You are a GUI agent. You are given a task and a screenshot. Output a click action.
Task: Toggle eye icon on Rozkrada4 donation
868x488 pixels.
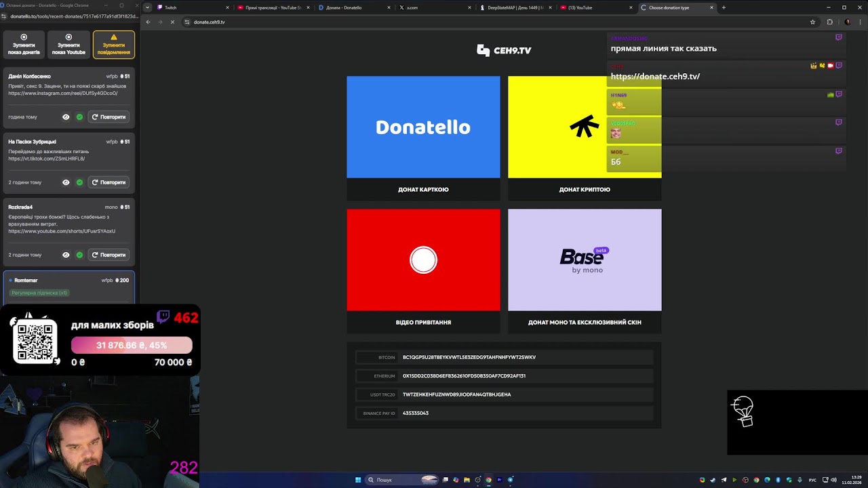tap(66, 255)
